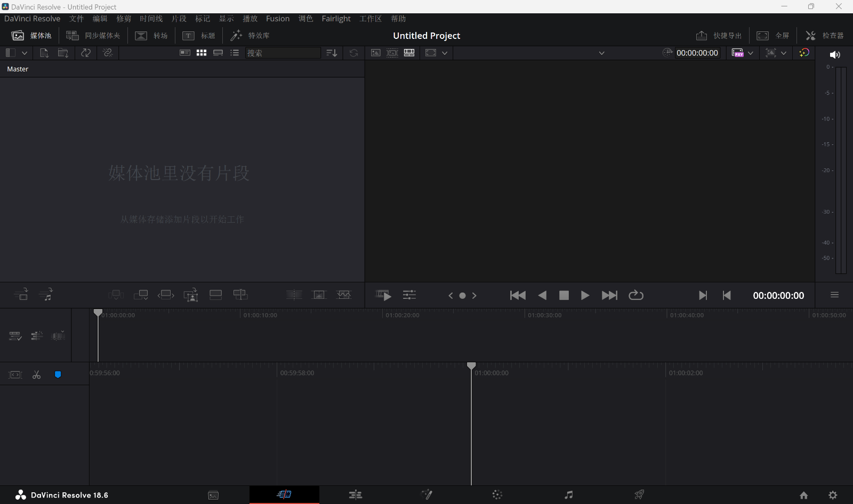Select the Master bin label
Viewport: 853px width, 504px height.
click(x=18, y=69)
